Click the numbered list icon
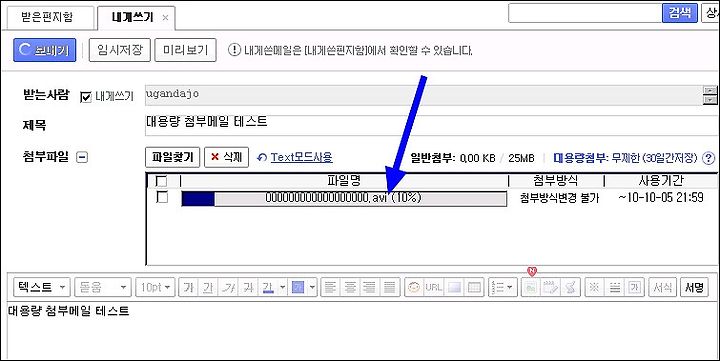 (x=498, y=288)
